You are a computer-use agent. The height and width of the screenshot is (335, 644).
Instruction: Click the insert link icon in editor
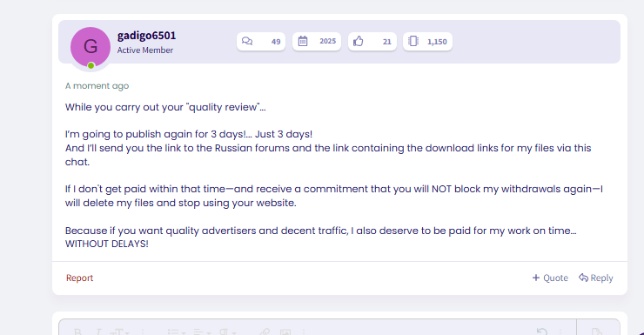(265, 332)
